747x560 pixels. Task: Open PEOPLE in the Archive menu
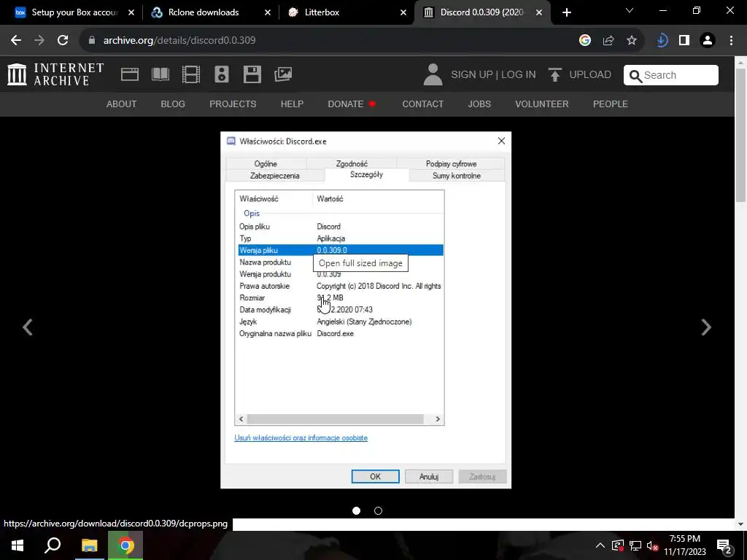[x=611, y=104]
